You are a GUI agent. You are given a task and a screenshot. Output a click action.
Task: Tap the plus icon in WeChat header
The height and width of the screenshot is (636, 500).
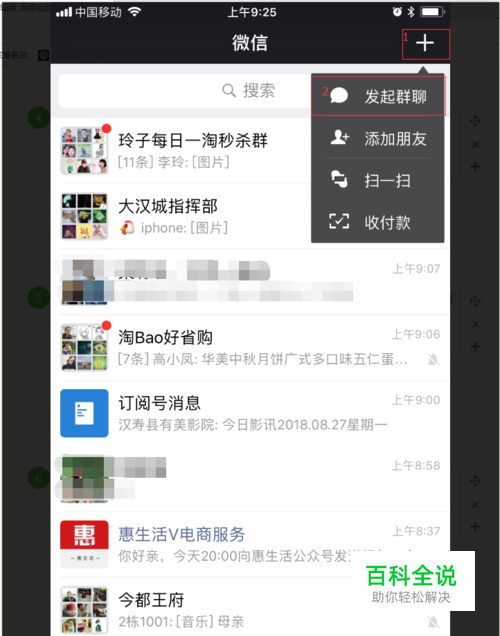coord(425,43)
